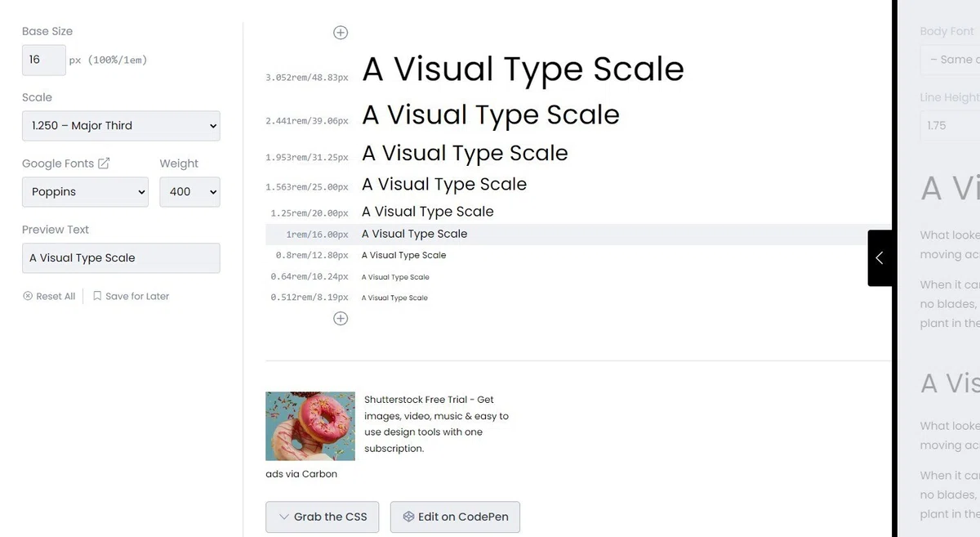
Task: Click the CodePen icon
Action: [408, 517]
